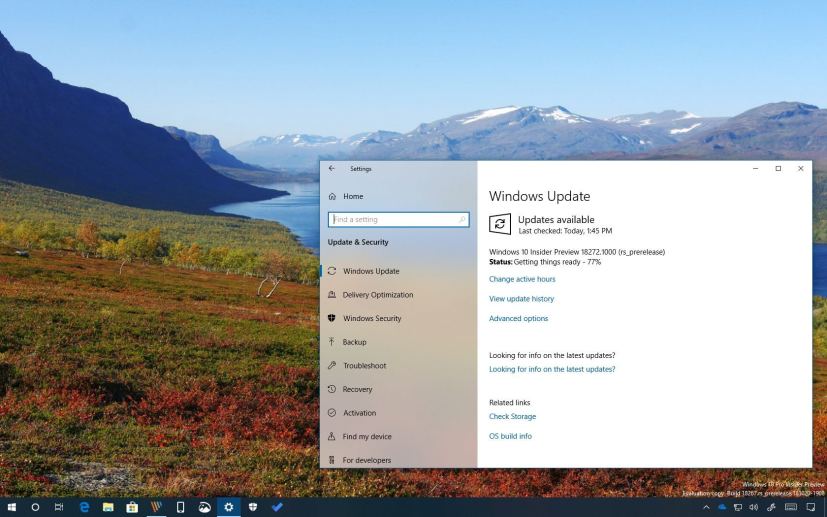Show hidden system tray icons

[x=706, y=508]
